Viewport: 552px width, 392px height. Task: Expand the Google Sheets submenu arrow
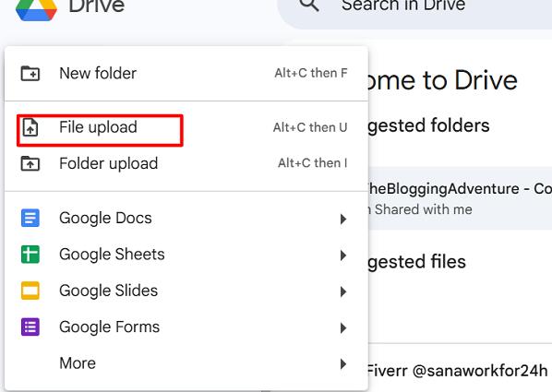pyautogui.click(x=343, y=255)
